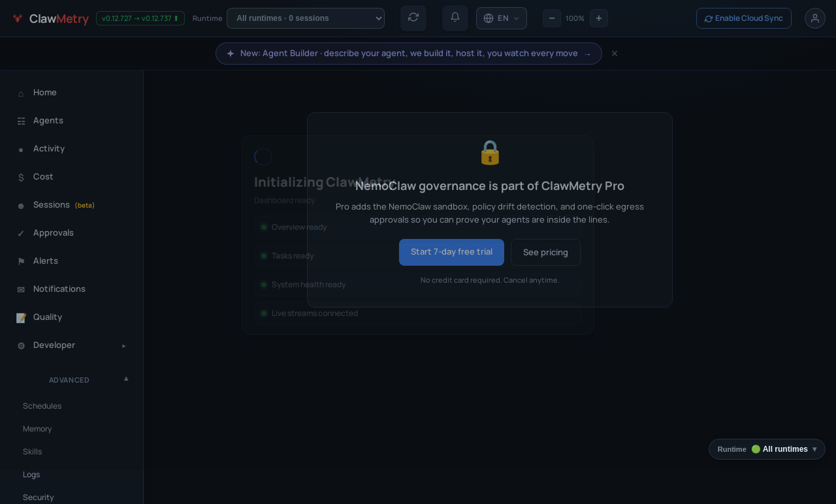Click the Notifications envelope icon

[x=21, y=290]
